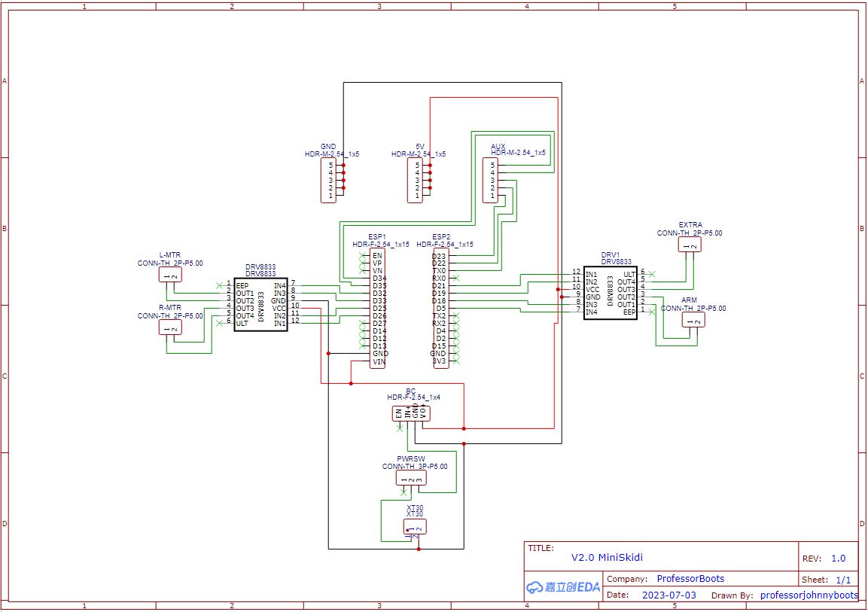868x612 pixels.
Task: Select the REV 1.0 field
Action: point(838,559)
